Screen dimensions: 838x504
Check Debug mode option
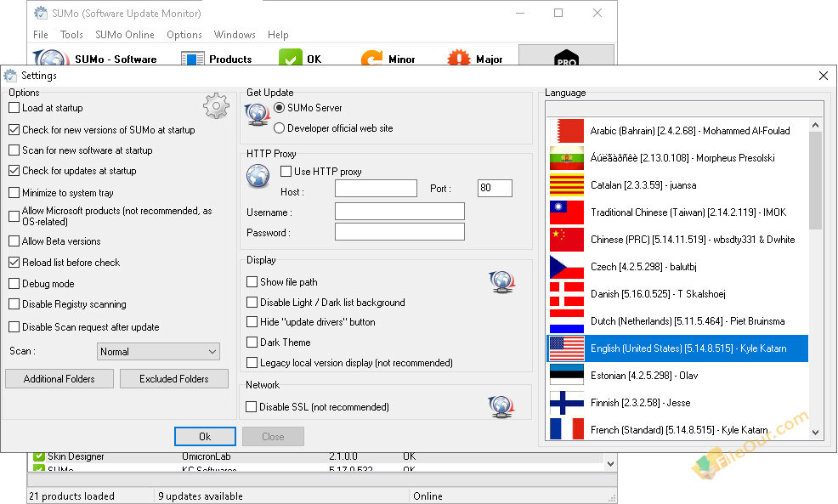[x=14, y=284]
